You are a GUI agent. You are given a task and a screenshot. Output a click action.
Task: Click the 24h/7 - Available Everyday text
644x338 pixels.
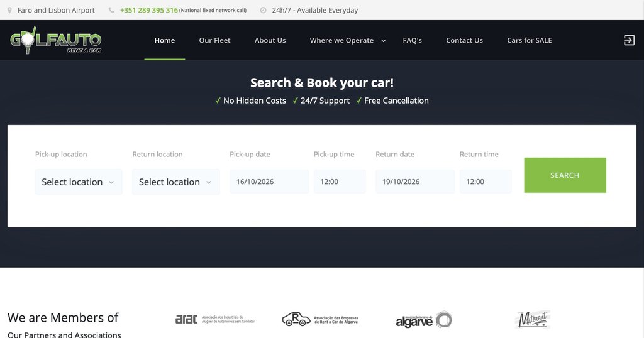click(x=315, y=10)
